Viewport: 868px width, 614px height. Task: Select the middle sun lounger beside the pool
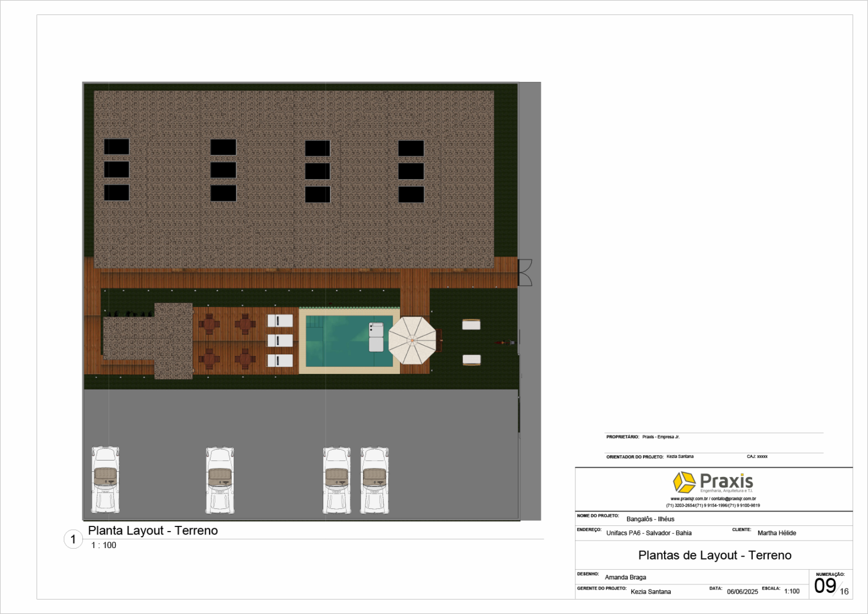280,341
